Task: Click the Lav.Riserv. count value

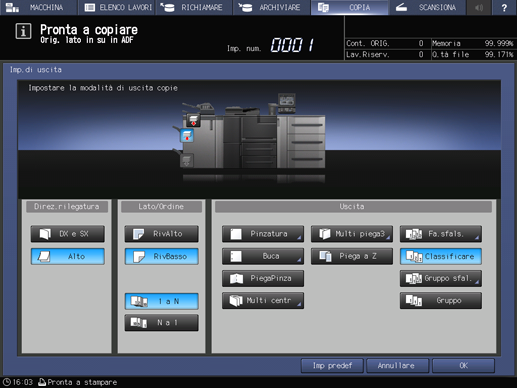Action: tap(421, 54)
